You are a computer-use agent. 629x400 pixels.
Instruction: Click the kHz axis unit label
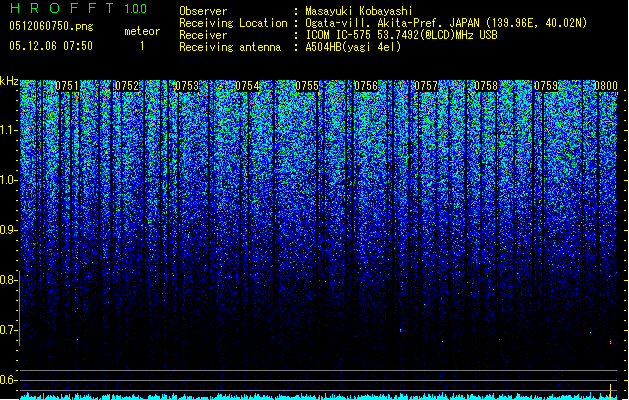[x=9, y=81]
